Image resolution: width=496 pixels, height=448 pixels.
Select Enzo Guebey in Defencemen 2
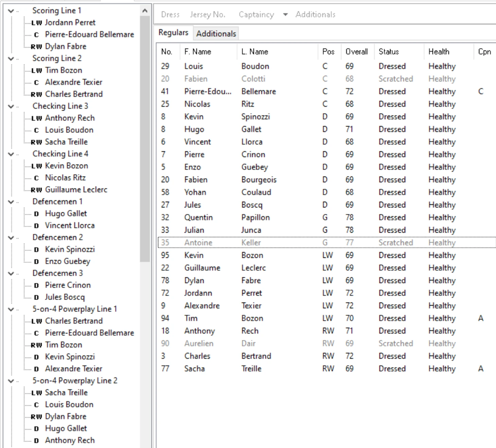pyautogui.click(x=68, y=261)
